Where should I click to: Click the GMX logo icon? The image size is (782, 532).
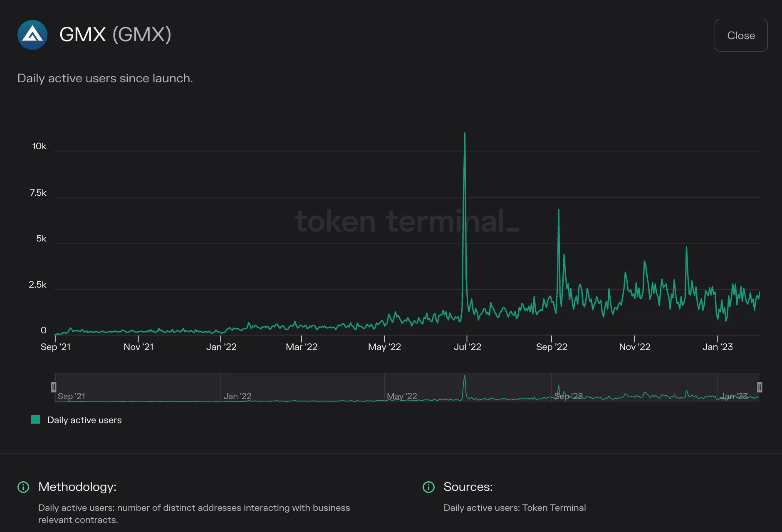coord(32,35)
